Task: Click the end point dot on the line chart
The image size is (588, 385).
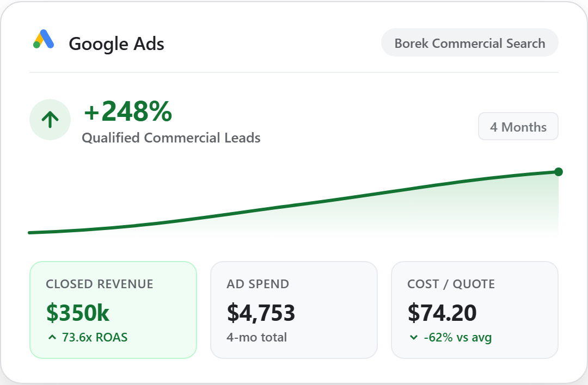Action: (559, 171)
